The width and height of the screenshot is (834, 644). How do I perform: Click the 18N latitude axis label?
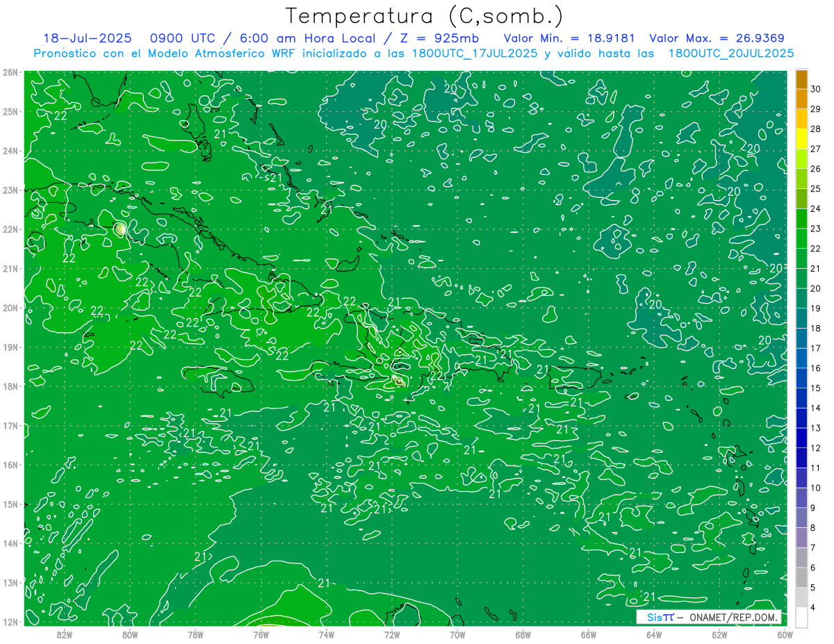pos(10,386)
